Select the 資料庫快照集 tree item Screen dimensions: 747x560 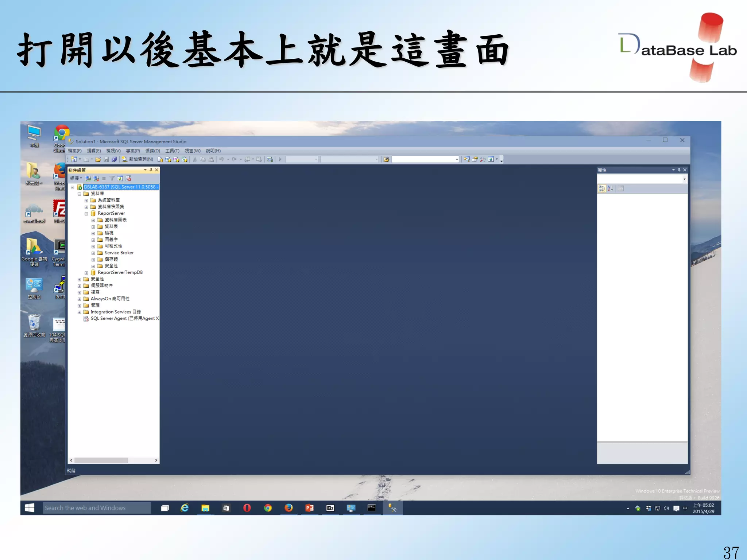click(111, 207)
